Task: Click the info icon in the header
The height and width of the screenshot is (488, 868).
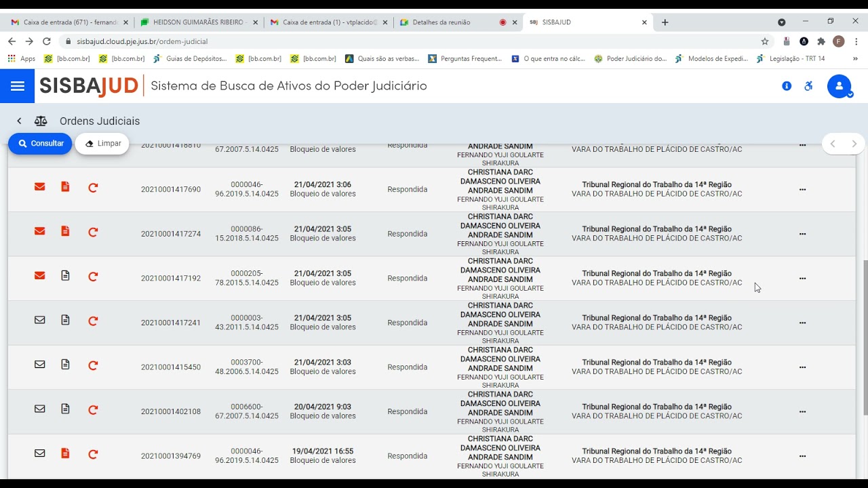Action: pos(787,86)
